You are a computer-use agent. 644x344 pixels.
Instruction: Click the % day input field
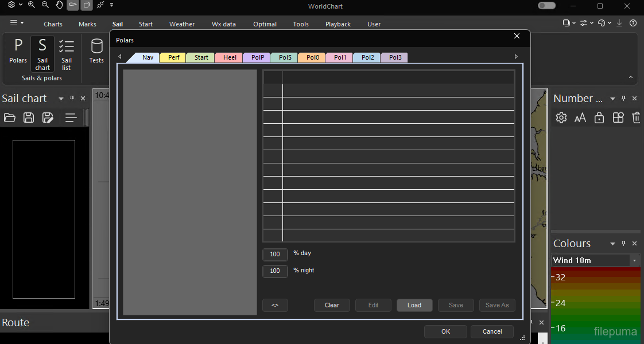(x=275, y=255)
